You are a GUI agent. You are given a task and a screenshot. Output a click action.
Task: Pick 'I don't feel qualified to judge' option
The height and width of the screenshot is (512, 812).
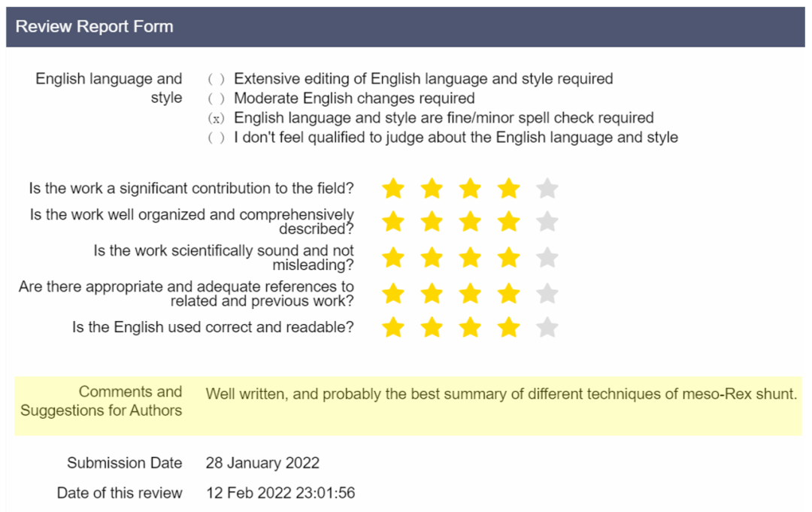tap(216, 138)
